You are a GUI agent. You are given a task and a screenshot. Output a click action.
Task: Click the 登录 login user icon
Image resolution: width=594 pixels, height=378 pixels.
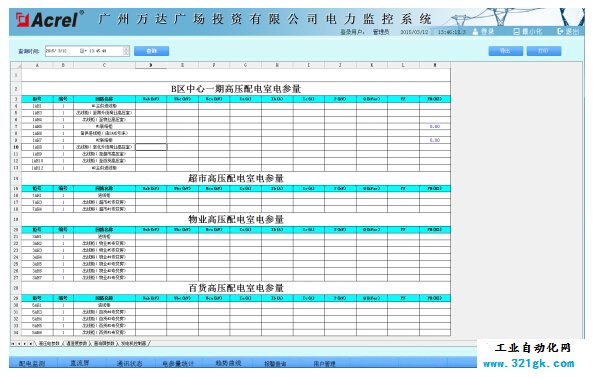pos(475,32)
